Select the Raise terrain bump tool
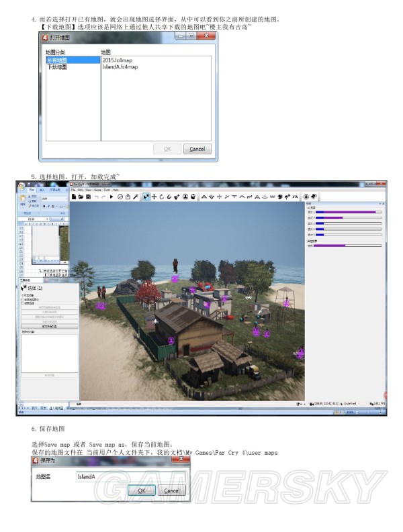403x532 pixels. coord(204,197)
